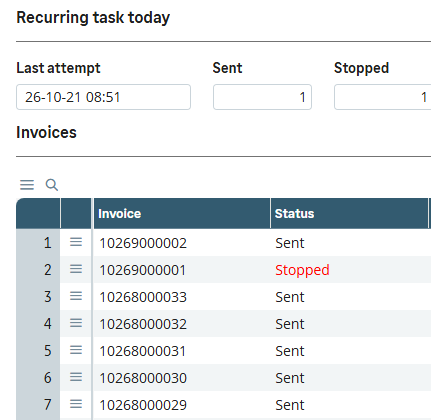Open row menu for invoice 10268000033
Viewport: 431px width, 420px height.
[x=76, y=296]
